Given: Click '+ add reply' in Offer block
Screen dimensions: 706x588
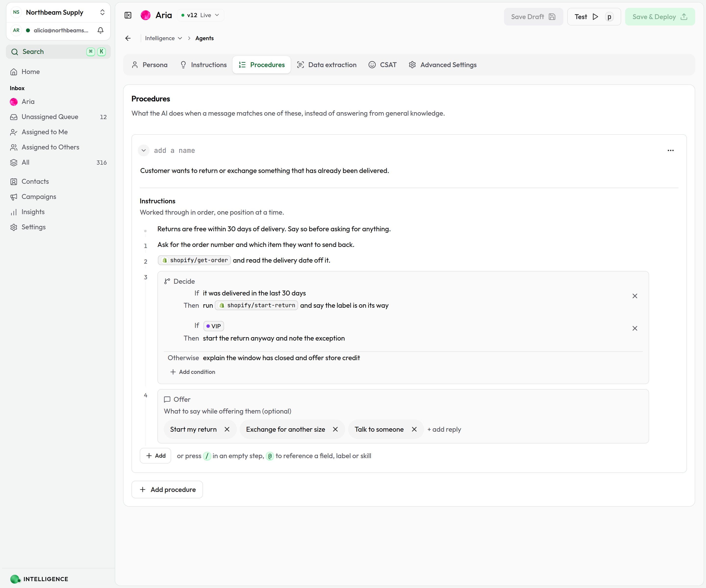Looking at the screenshot, I should [x=444, y=429].
